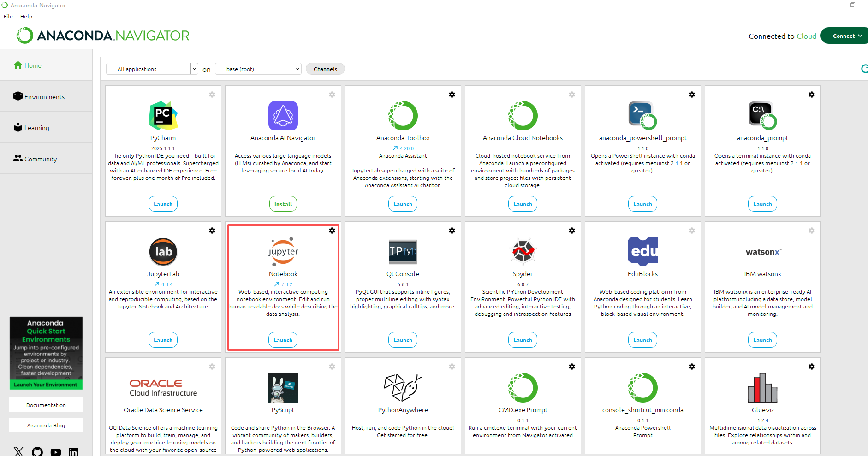Image resolution: width=868 pixels, height=456 pixels.
Task: Open the PyCharm tile gear options
Action: tap(212, 95)
